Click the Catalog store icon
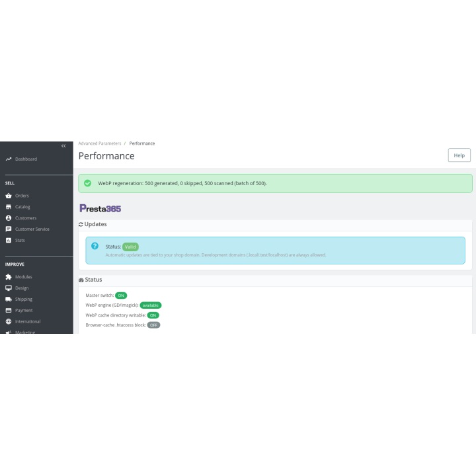 [x=9, y=207]
